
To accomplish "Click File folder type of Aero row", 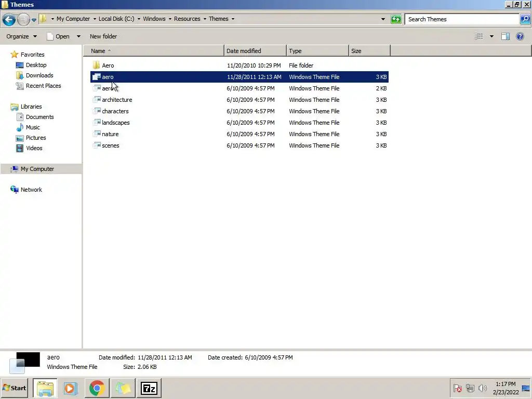I will (301, 65).
